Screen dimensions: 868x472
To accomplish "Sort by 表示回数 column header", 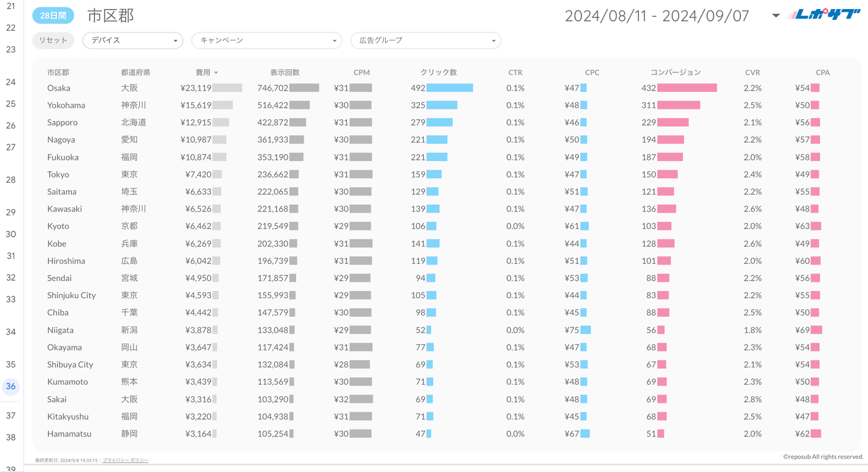I will [x=285, y=72].
